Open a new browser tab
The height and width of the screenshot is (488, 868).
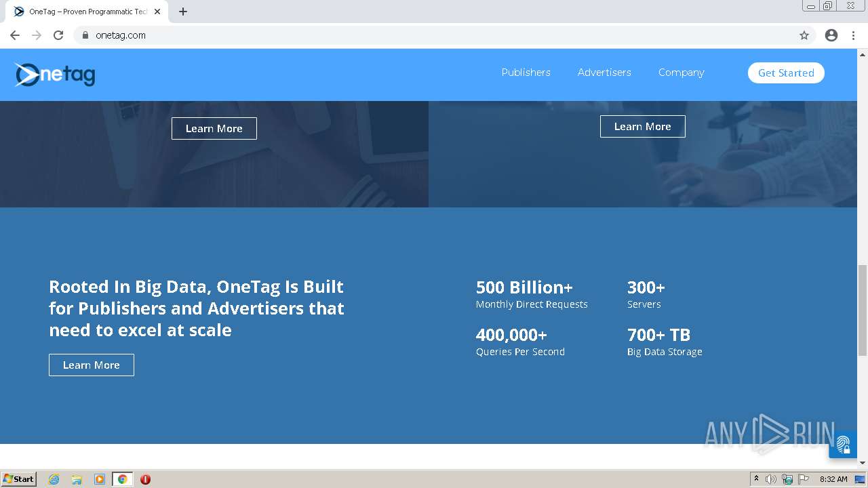click(183, 12)
